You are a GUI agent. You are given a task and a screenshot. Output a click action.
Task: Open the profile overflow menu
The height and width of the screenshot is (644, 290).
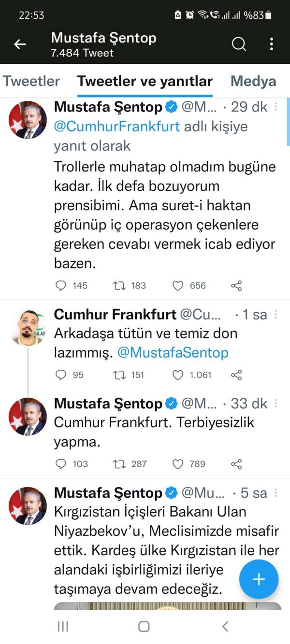click(272, 44)
